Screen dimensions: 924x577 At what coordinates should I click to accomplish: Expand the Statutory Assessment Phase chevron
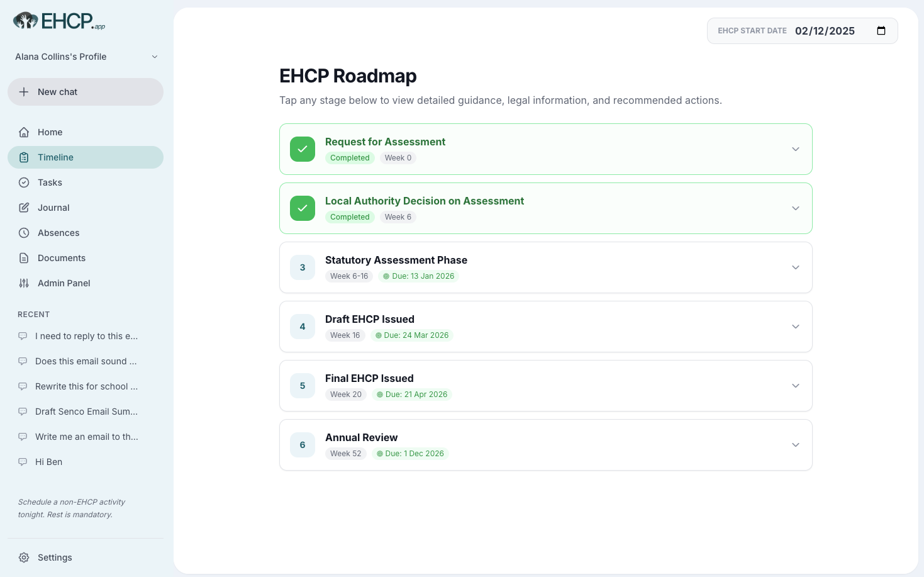[x=796, y=267]
